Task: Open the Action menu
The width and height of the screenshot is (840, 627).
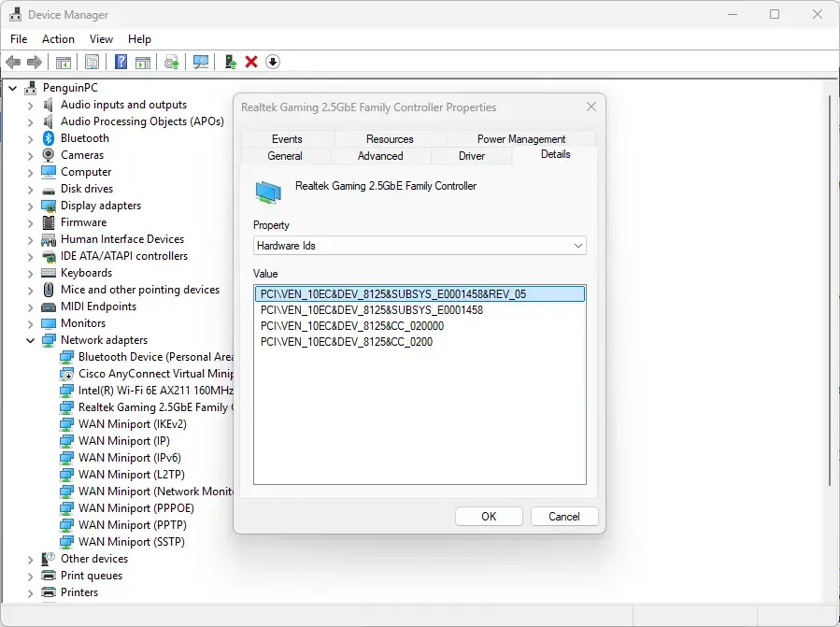Action: click(58, 39)
